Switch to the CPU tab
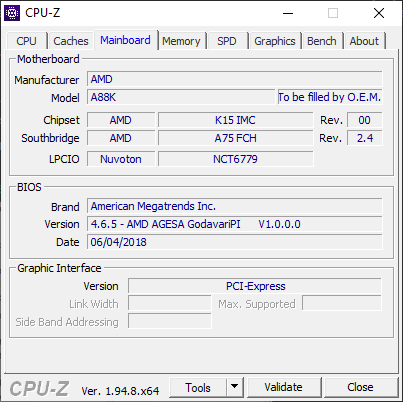The image size is (403, 402). tap(26, 41)
